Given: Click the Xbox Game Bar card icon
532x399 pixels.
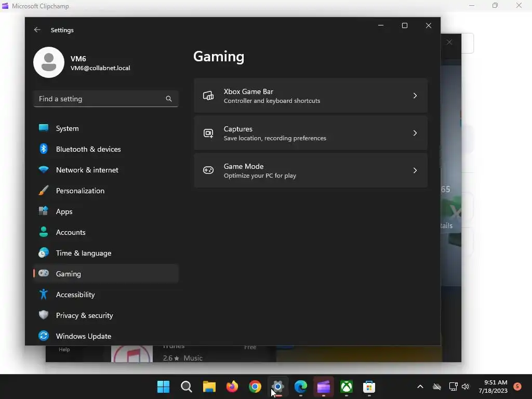Looking at the screenshot, I should 208,96.
